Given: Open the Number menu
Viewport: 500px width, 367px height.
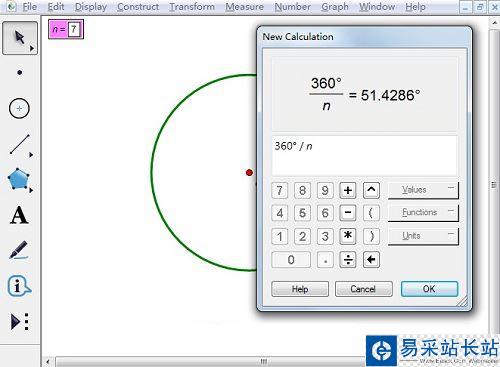Looking at the screenshot, I should (x=292, y=7).
